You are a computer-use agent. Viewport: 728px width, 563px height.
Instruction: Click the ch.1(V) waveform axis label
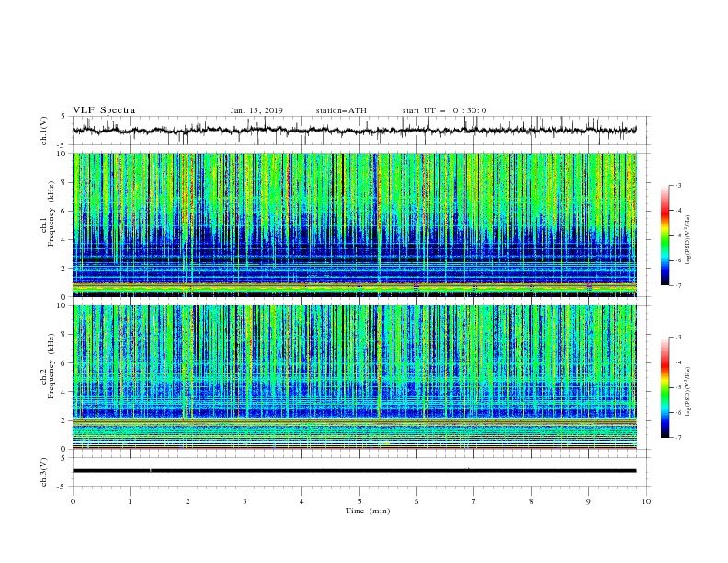coord(44,131)
